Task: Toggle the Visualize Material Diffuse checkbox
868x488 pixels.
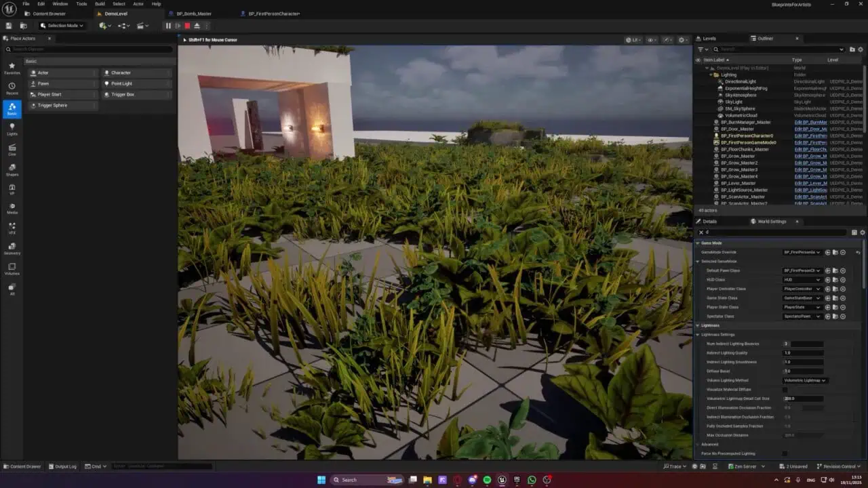Action: (785, 390)
